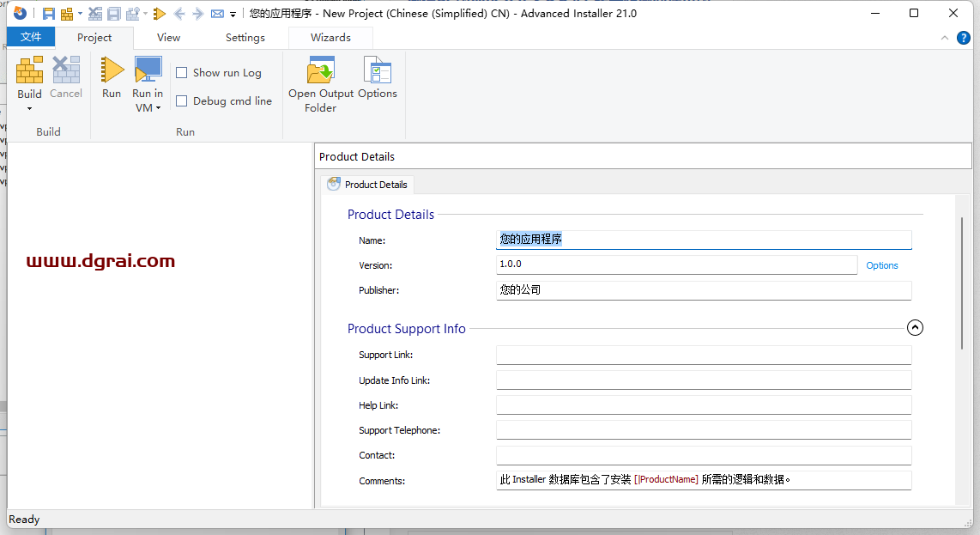This screenshot has width=980, height=535.
Task: Switch to the Project ribbon tab
Action: [94, 38]
